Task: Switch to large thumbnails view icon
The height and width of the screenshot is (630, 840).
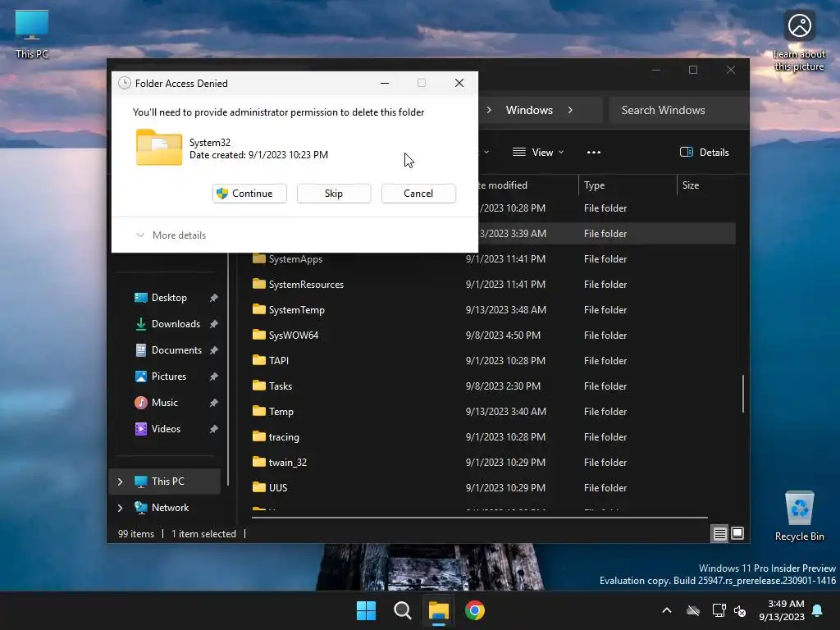Action: point(737,533)
